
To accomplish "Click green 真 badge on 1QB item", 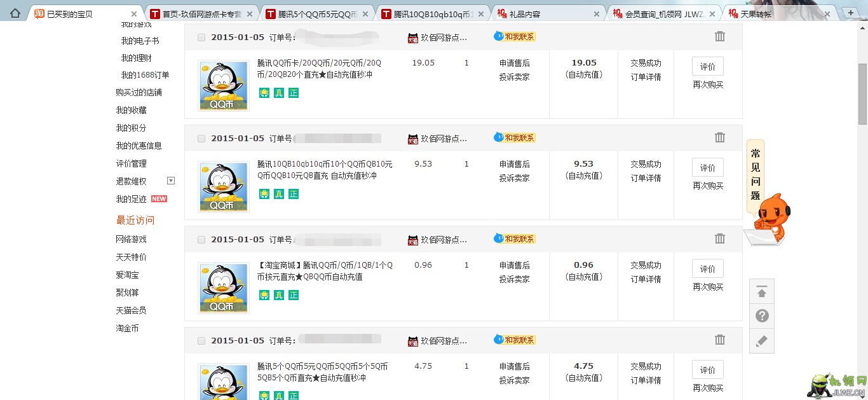I will 279,295.
